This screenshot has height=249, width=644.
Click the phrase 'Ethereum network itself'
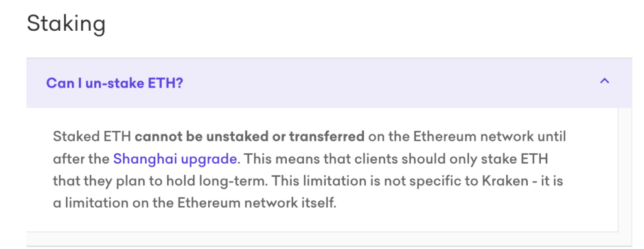point(257,203)
